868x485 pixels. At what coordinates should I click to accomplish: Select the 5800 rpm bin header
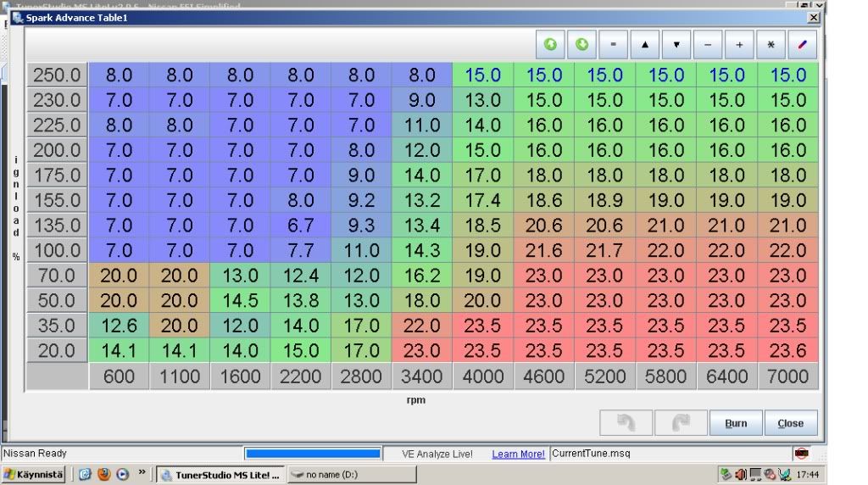pyautogui.click(x=666, y=376)
